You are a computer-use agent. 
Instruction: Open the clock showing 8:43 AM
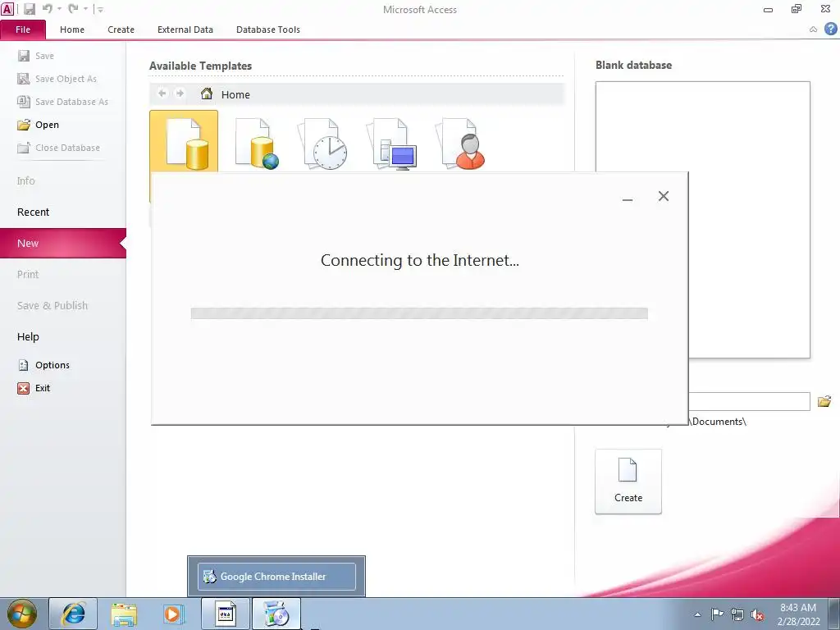click(798, 614)
